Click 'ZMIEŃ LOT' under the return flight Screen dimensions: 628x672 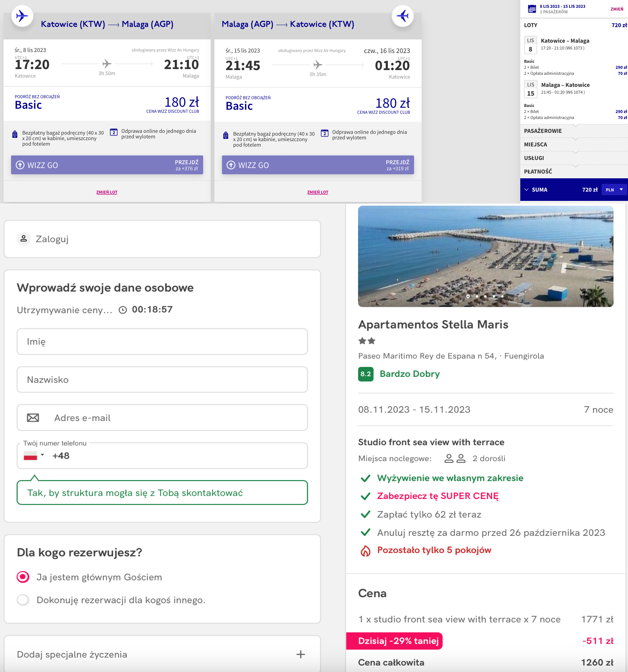pos(317,192)
